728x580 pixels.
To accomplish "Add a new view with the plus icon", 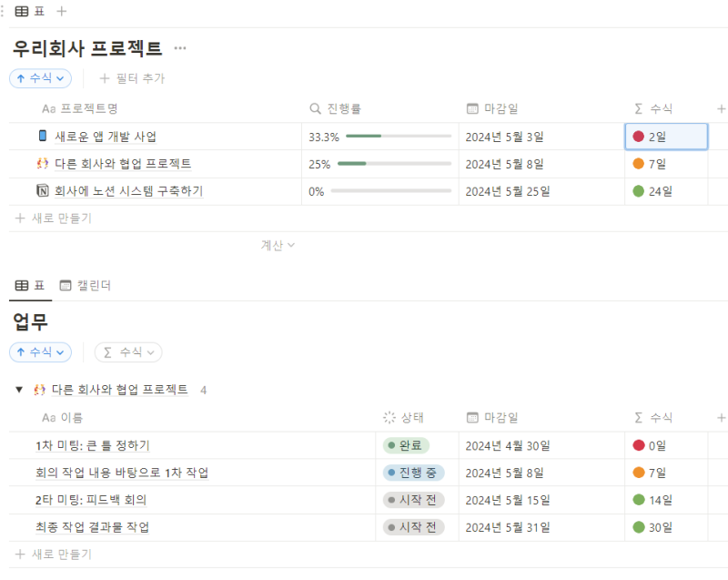I will point(61,11).
